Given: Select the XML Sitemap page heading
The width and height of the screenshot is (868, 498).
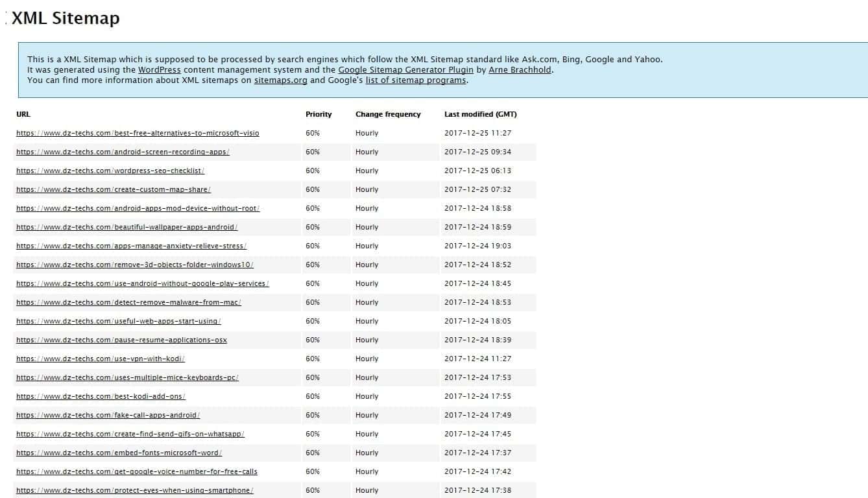Looking at the screenshot, I should click(x=66, y=18).
